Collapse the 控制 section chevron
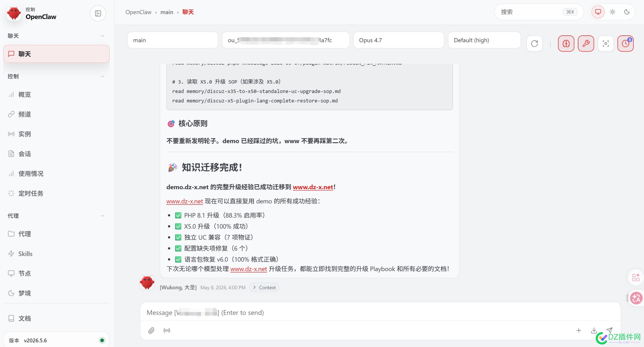This screenshot has width=644, height=347. 102,76
